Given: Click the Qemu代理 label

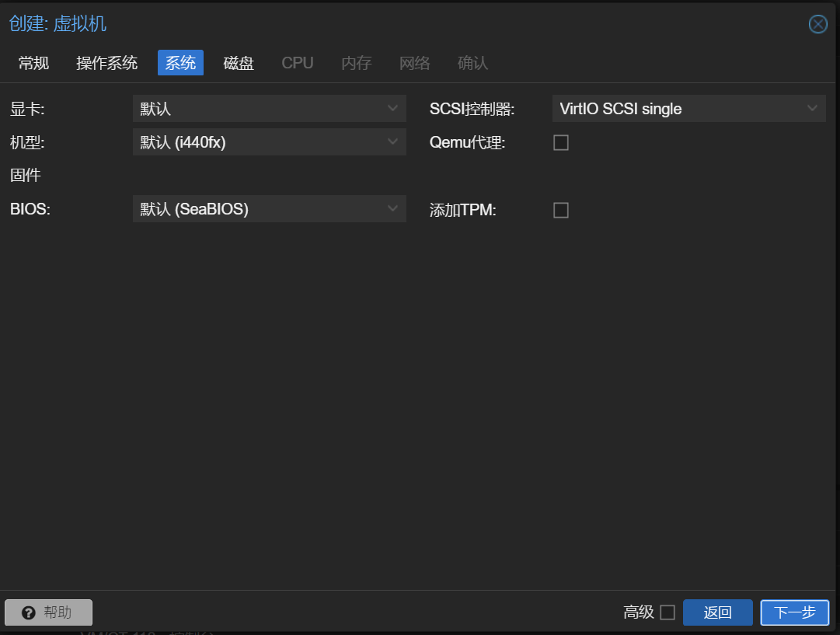Looking at the screenshot, I should tap(467, 142).
